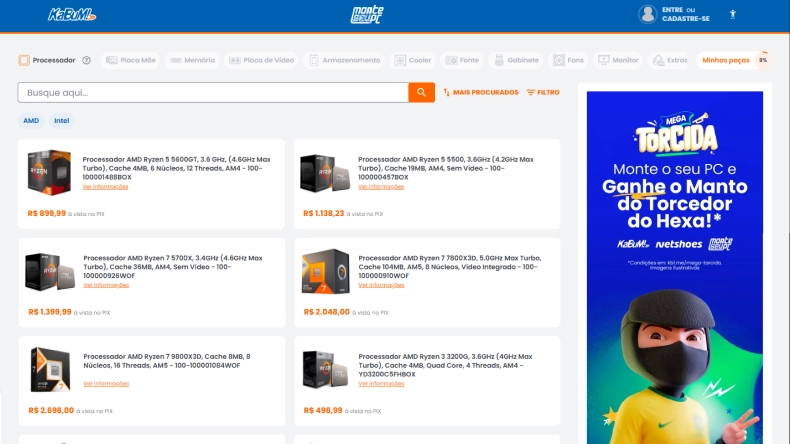Click the Fans icon

click(x=559, y=60)
